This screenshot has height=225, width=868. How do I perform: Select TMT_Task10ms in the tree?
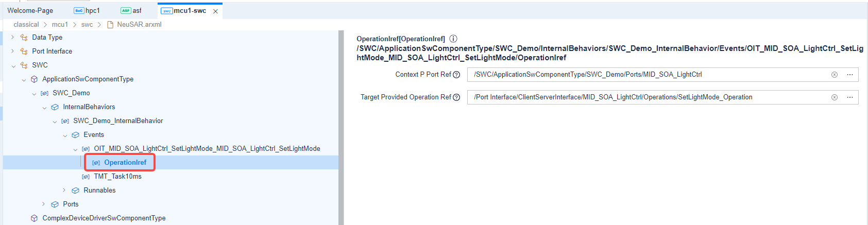coord(117,176)
